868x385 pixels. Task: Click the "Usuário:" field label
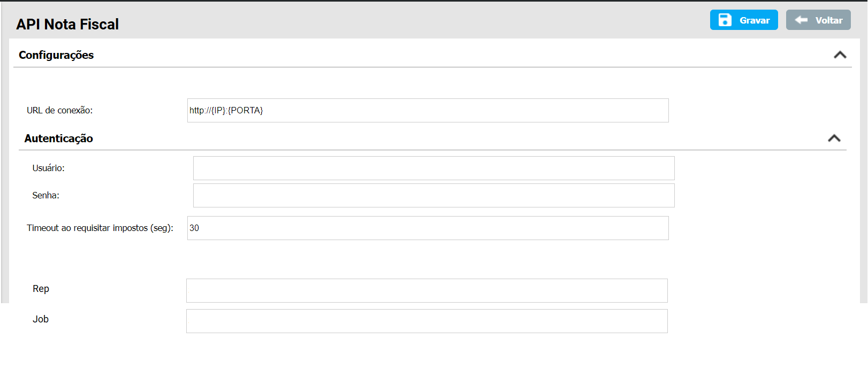pos(48,168)
